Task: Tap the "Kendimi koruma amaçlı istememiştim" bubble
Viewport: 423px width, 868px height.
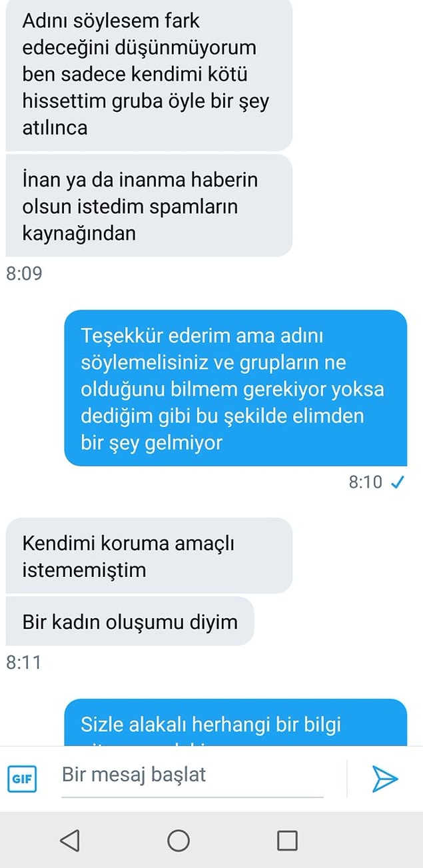Action: [x=149, y=556]
